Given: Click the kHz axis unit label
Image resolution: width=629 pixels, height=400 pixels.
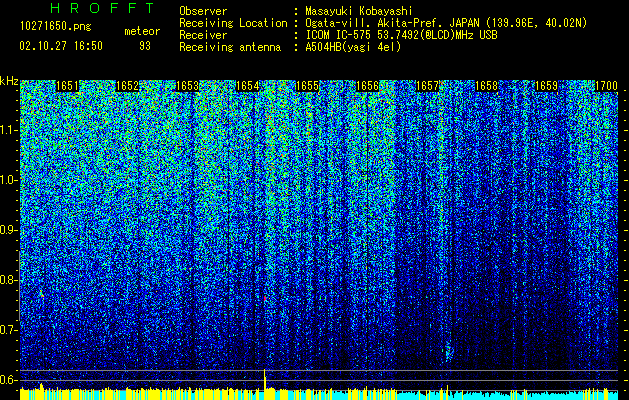Looking at the screenshot, I should point(9,81).
